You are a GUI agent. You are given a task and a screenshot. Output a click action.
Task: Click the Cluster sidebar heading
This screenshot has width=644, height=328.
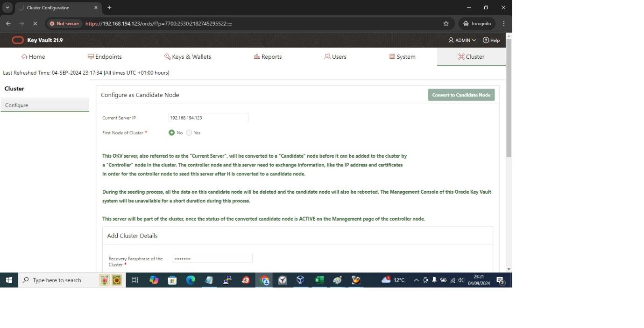pos(14,88)
